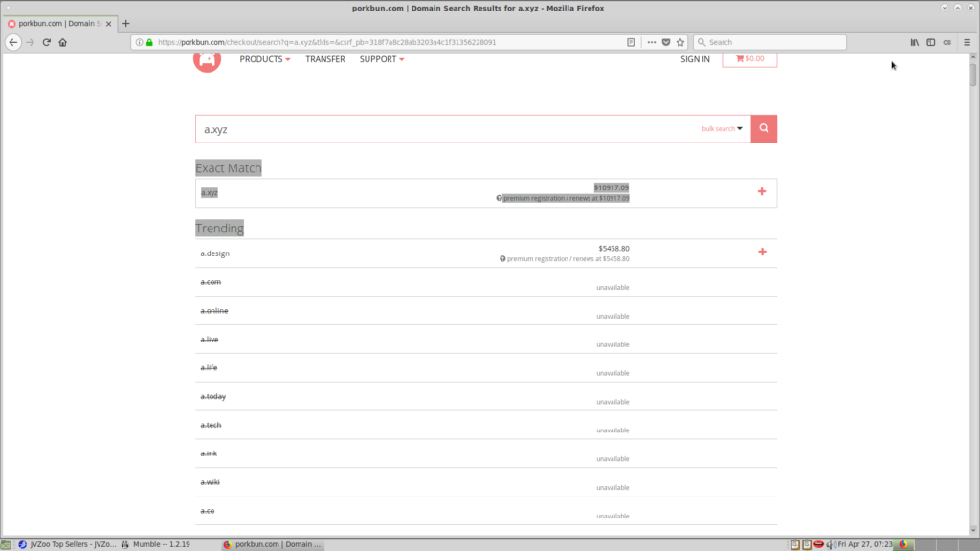This screenshot has width=980, height=551.
Task: Select the porkbun.com browser tab
Action: pos(58,24)
